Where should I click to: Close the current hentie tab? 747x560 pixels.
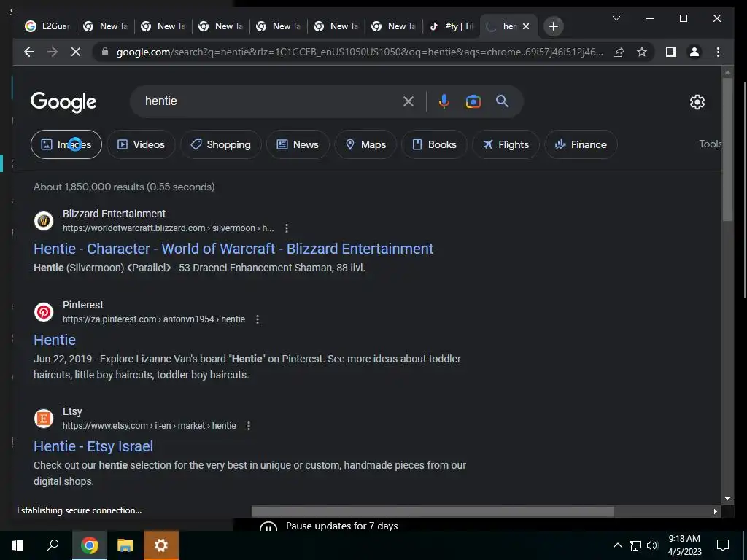526,26
